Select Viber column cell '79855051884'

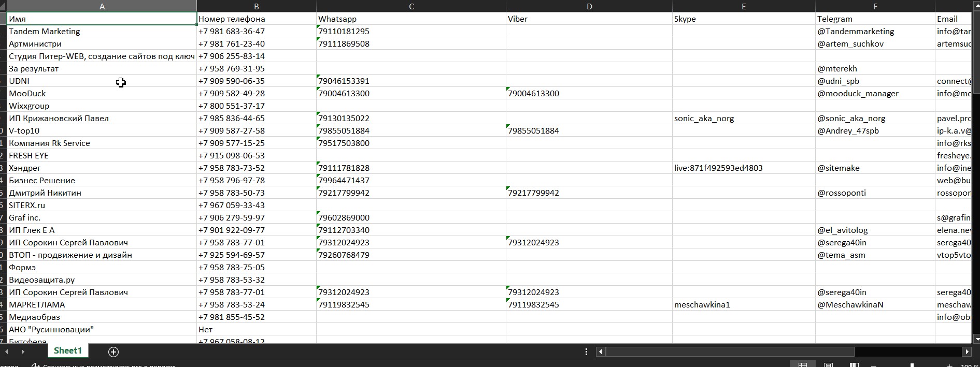coord(589,130)
